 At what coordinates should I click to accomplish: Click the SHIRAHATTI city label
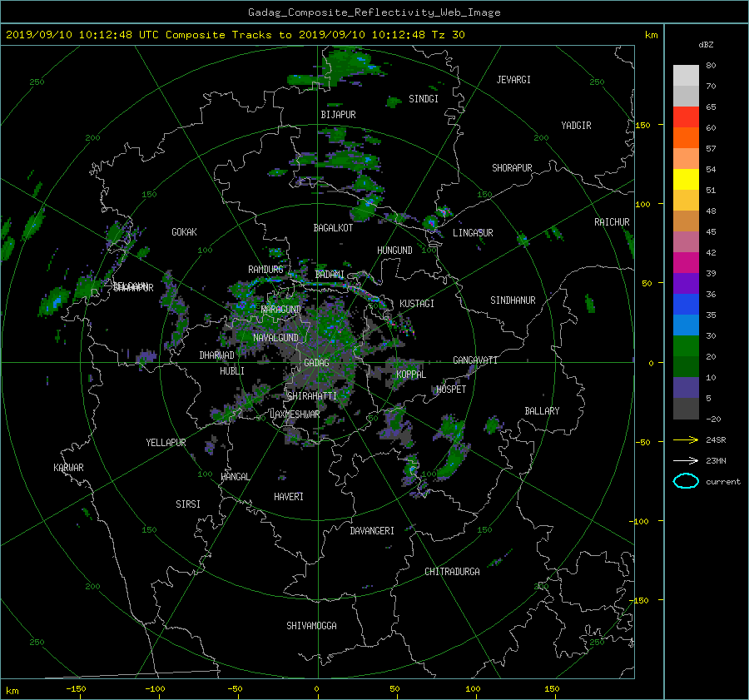coord(312,396)
